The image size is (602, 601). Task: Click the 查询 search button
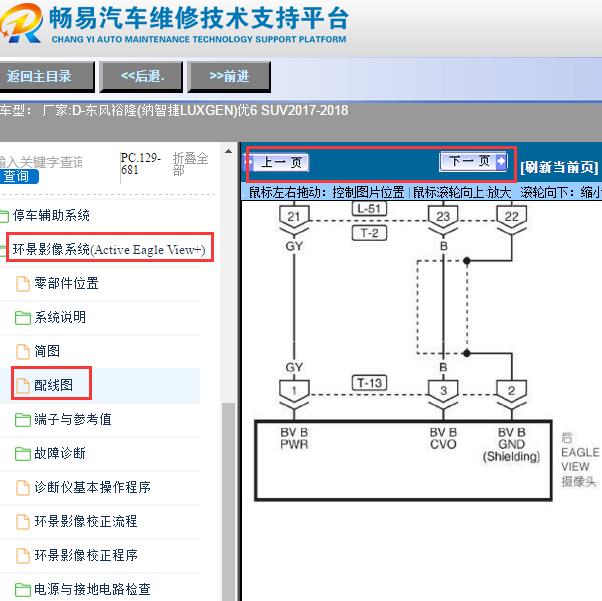[18, 177]
